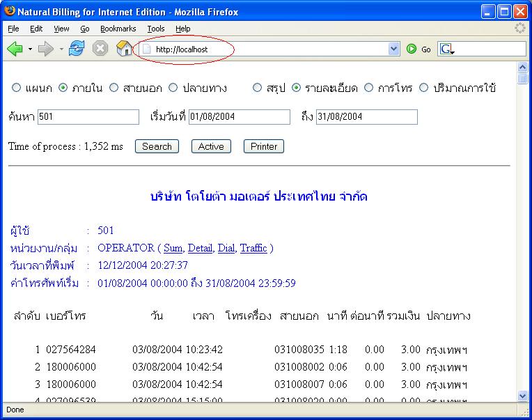Click trunk number 031008002

point(299,367)
